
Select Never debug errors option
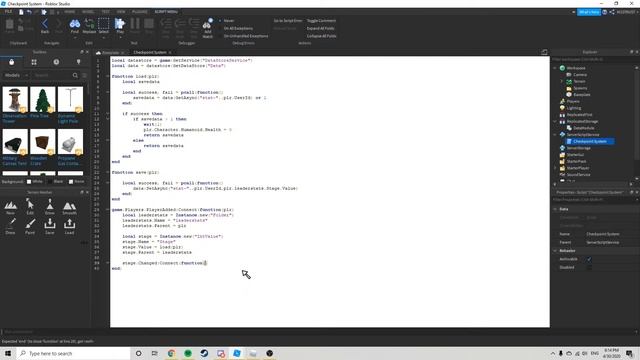(x=227, y=21)
